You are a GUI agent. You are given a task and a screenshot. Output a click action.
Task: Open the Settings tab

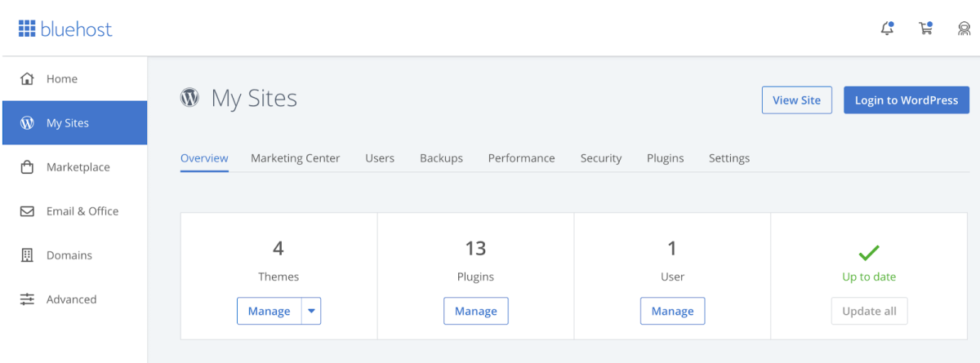(x=729, y=158)
